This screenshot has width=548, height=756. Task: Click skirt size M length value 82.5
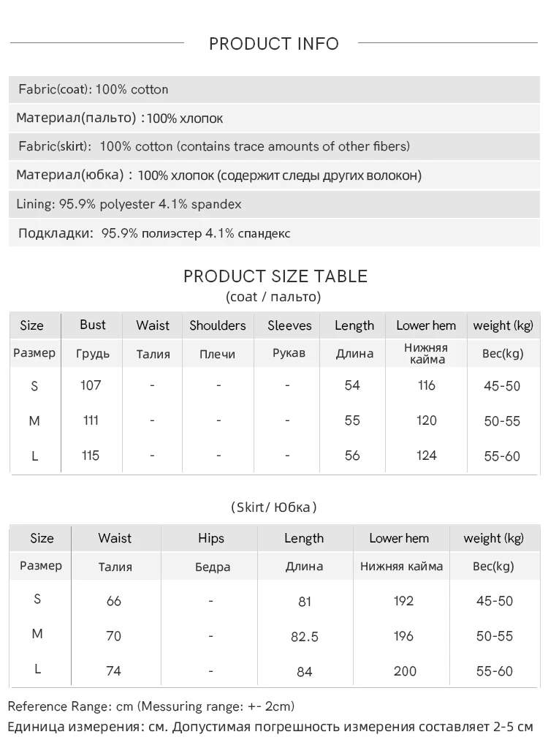[305, 637]
